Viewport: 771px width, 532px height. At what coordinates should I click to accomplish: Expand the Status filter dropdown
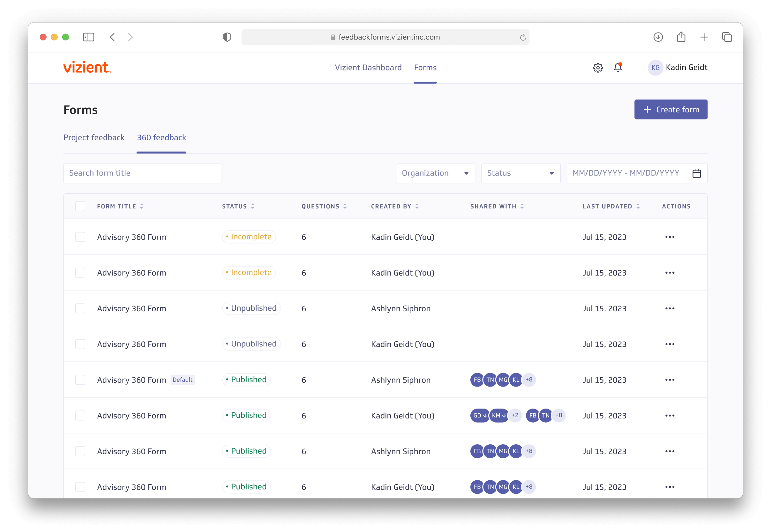[520, 173]
